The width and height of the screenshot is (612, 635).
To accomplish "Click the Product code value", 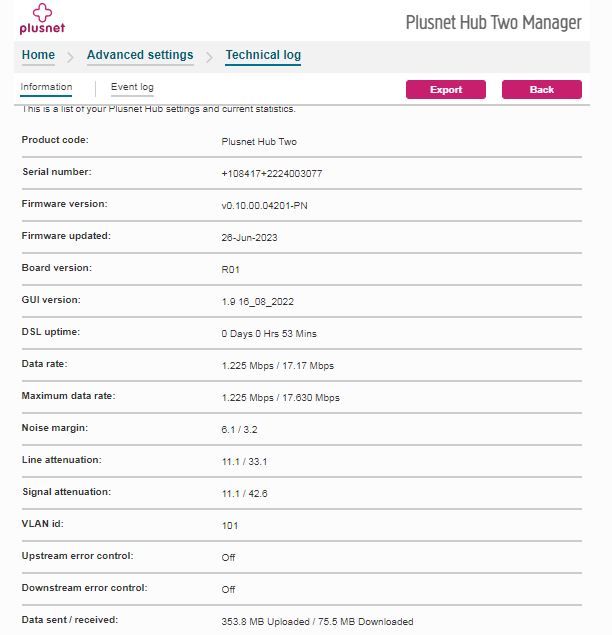I will pos(259,142).
